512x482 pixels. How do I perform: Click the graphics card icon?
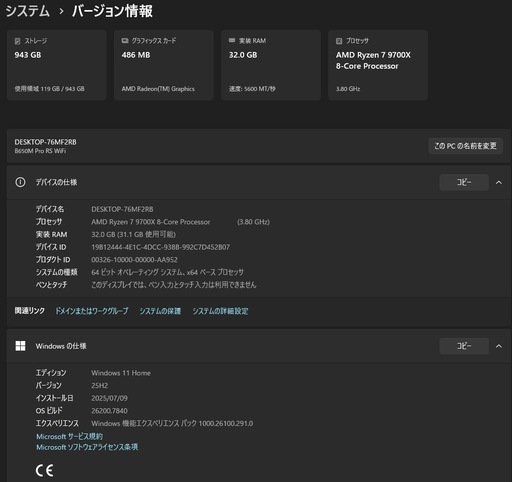coord(125,41)
